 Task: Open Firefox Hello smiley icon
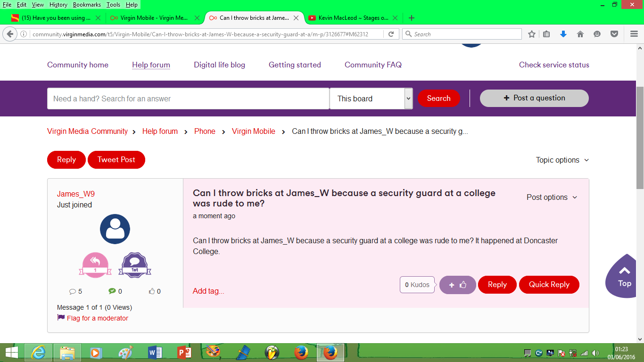[x=597, y=34]
